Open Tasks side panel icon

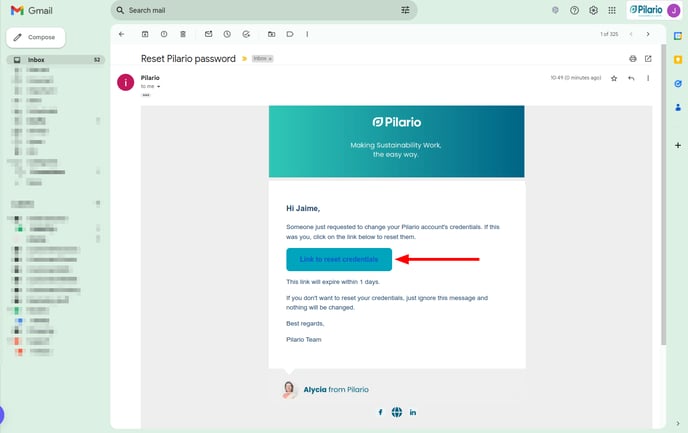click(x=678, y=83)
